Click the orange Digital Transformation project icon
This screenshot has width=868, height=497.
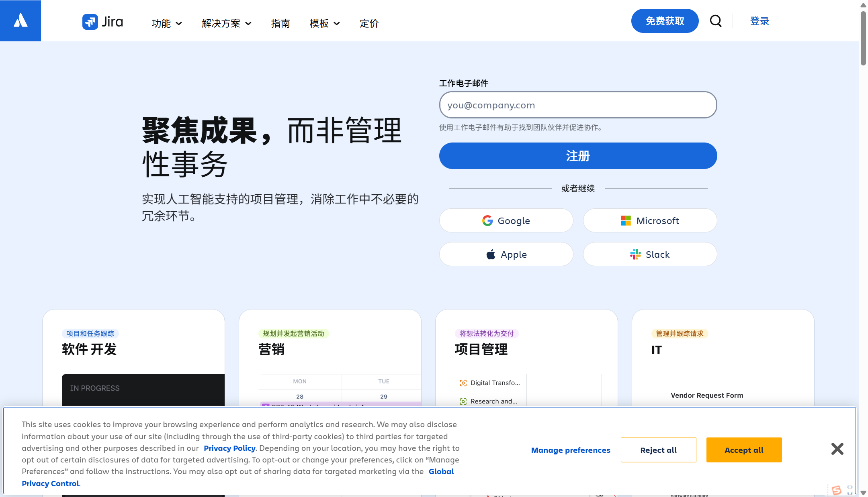click(x=463, y=383)
